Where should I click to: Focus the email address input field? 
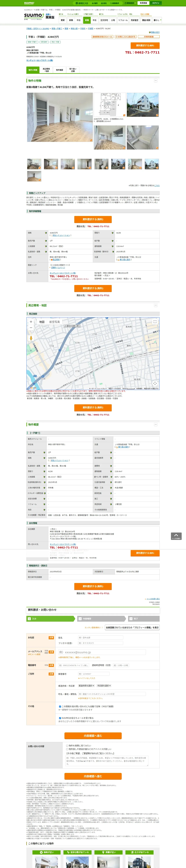pos(102,652)
